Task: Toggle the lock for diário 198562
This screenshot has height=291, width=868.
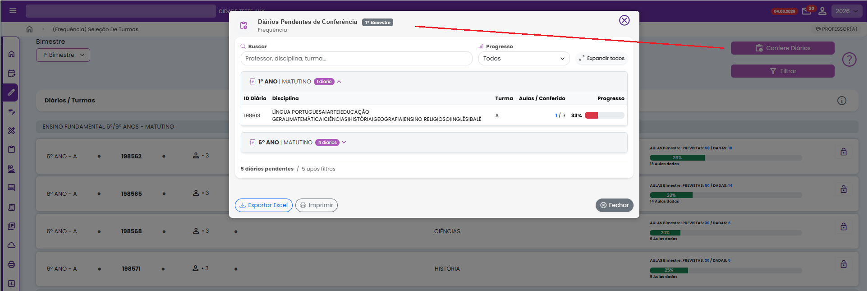Action: click(843, 152)
